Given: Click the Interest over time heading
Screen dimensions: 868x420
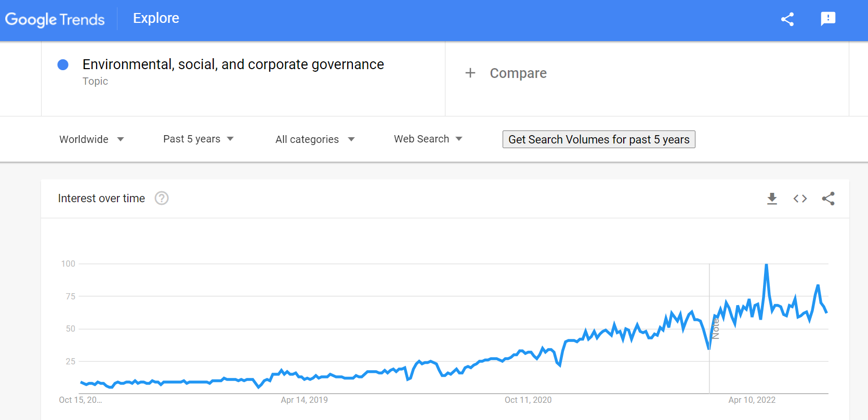Looking at the screenshot, I should click(x=101, y=198).
